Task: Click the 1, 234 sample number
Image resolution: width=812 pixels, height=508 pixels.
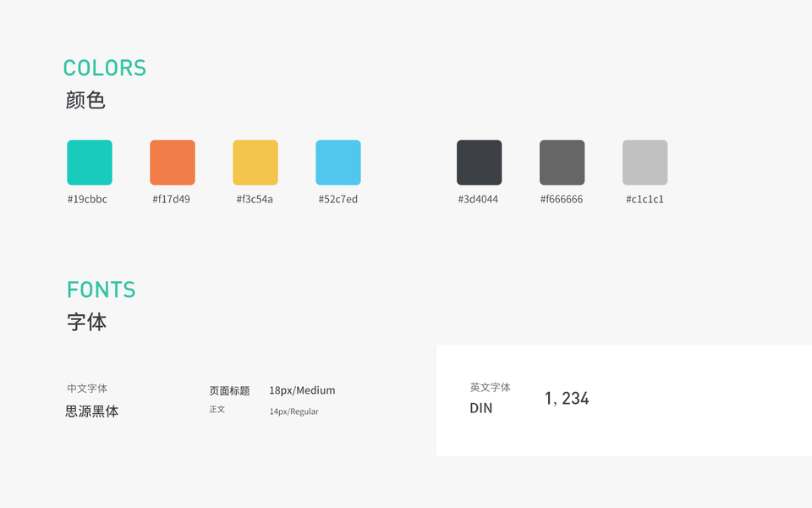Action: (567, 398)
